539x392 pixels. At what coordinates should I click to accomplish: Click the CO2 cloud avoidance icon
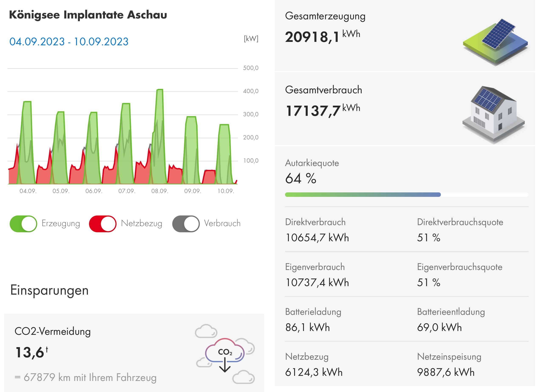coord(225,354)
